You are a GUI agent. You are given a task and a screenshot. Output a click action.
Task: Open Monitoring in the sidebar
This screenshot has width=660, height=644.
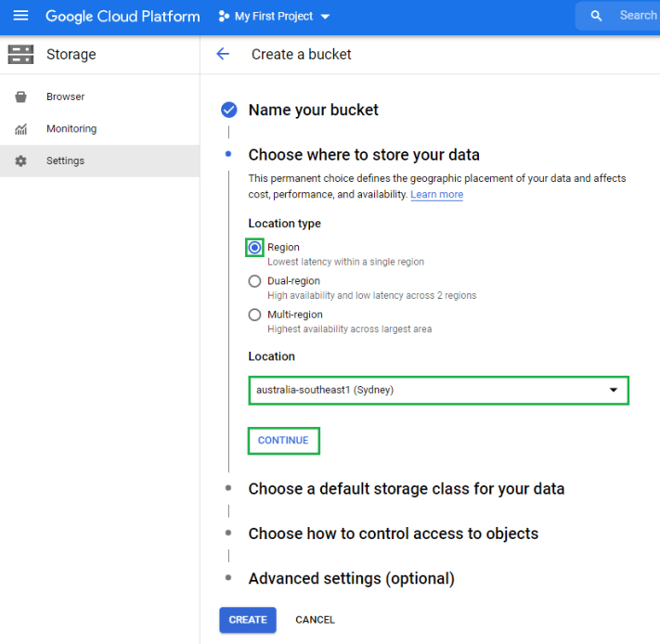[71, 129]
